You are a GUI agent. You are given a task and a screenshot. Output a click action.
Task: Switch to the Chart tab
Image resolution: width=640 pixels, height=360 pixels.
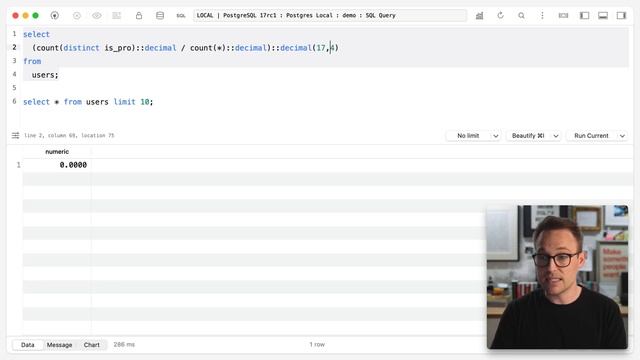pyautogui.click(x=91, y=345)
